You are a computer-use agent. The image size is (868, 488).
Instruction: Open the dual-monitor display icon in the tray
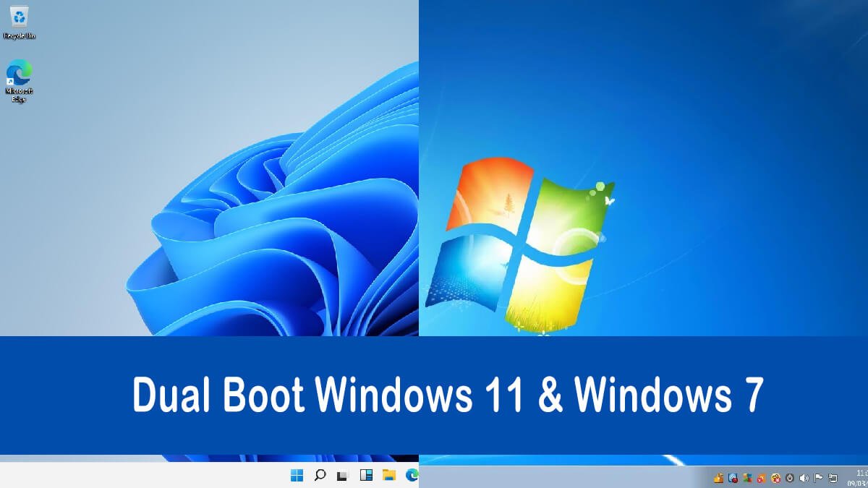[x=833, y=478]
